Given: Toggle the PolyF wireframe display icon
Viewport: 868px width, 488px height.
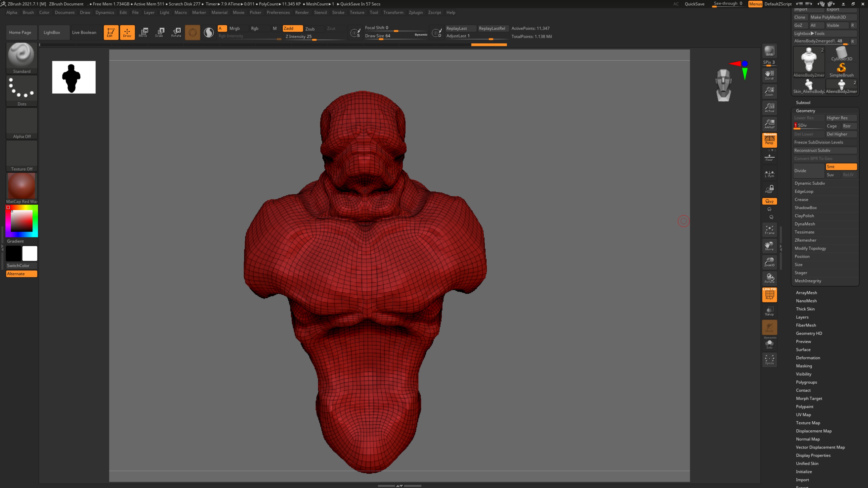Looking at the screenshot, I should click(769, 295).
